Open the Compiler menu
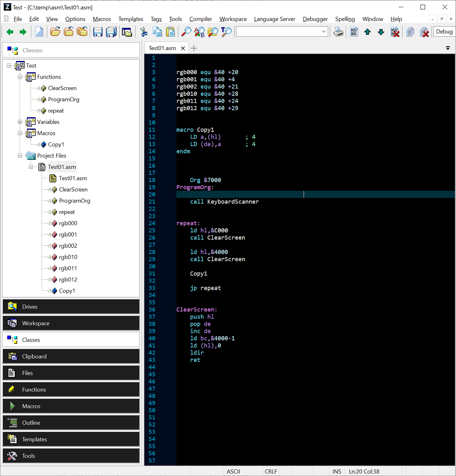The image size is (456, 476). click(x=201, y=19)
